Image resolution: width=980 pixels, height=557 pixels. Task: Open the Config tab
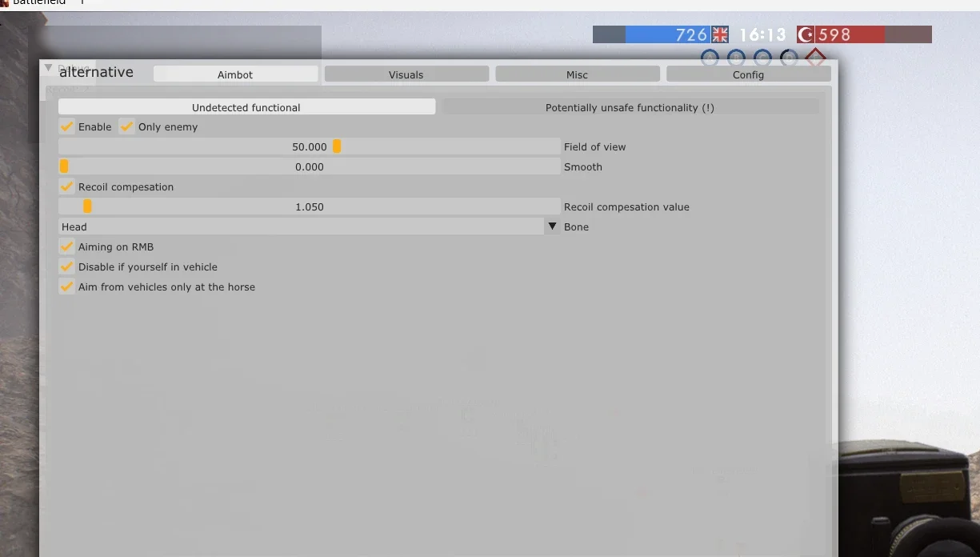click(748, 74)
